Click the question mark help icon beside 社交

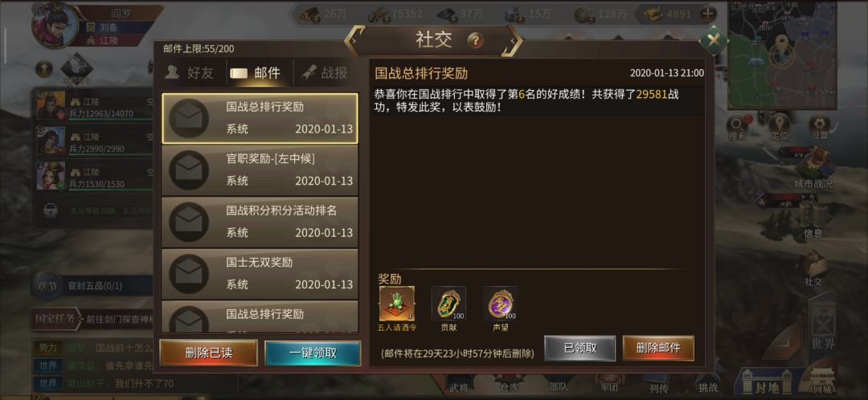point(476,40)
